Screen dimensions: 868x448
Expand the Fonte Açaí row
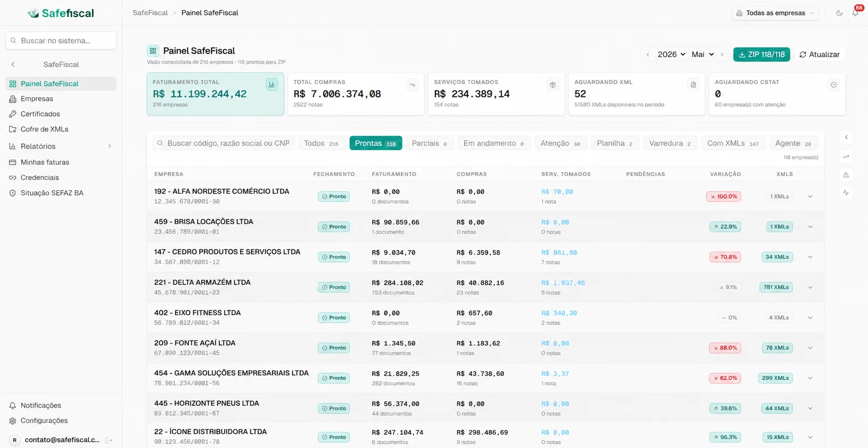(x=810, y=348)
